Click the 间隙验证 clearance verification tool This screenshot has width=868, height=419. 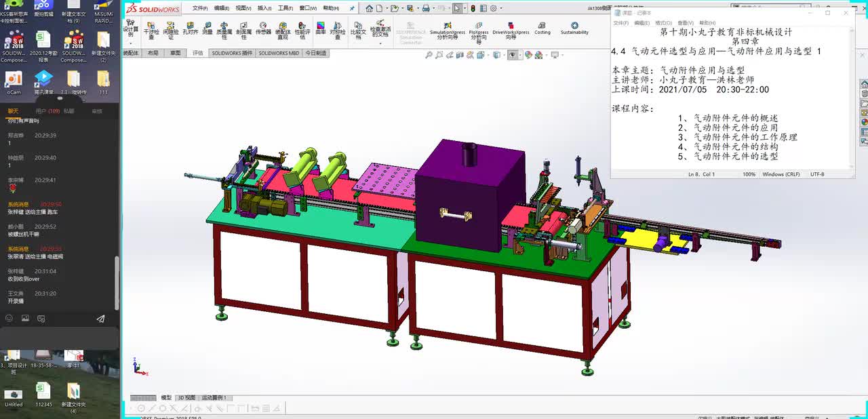point(171,31)
